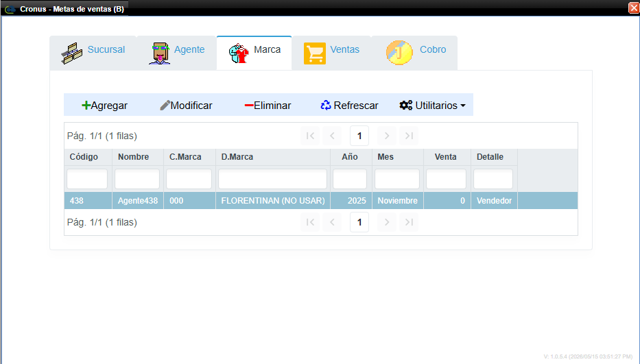Click the gears Utilitarios icon
The height and width of the screenshot is (364, 640).
pos(405,106)
